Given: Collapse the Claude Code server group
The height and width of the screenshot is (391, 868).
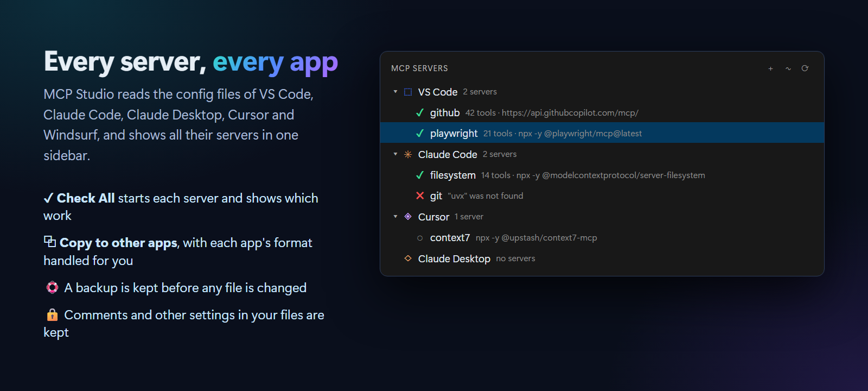Looking at the screenshot, I should pyautogui.click(x=395, y=154).
